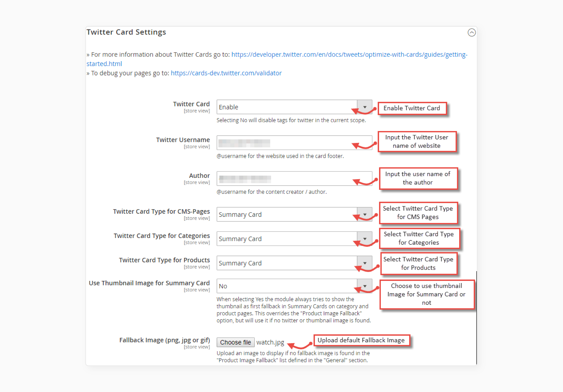Open Twitter Card Type for Products dropdown
Image resolution: width=563 pixels, height=392 pixels.
[294, 263]
